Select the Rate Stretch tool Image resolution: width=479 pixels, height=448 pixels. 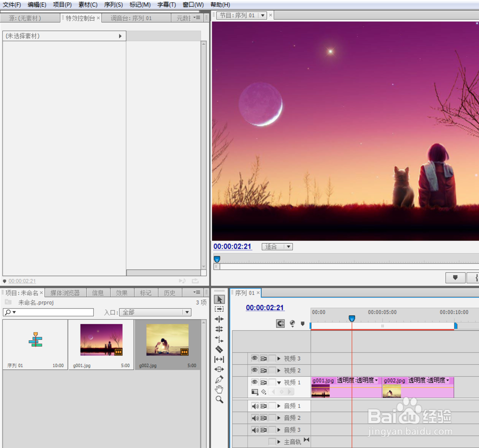[219, 339]
